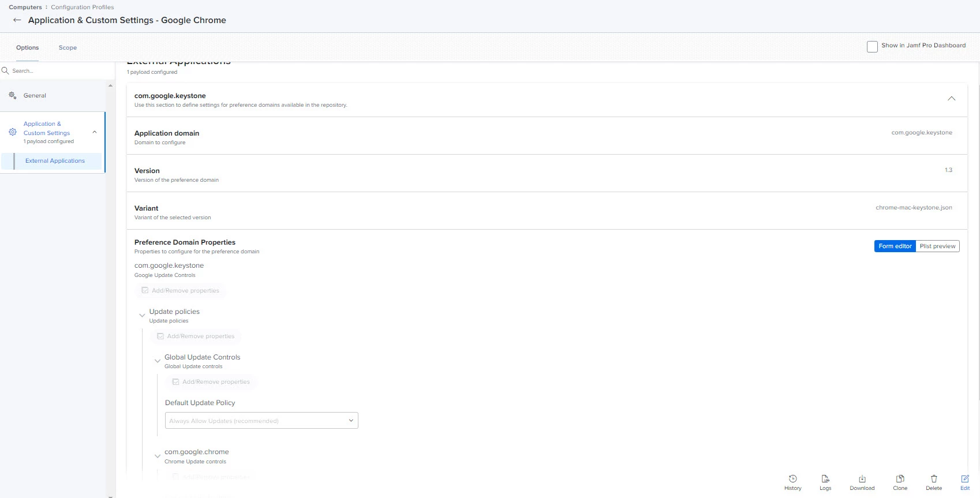Click the Google Update Controls description text
The image size is (980, 498).
165,275
